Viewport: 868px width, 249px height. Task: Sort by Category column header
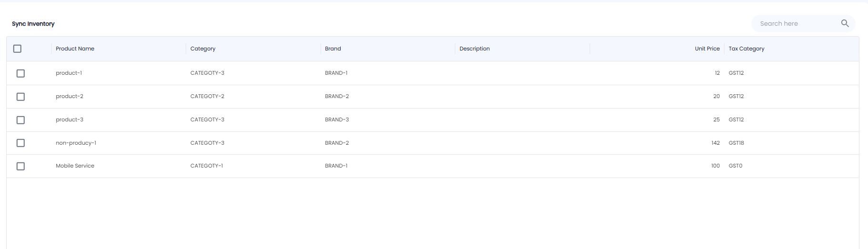pos(203,49)
